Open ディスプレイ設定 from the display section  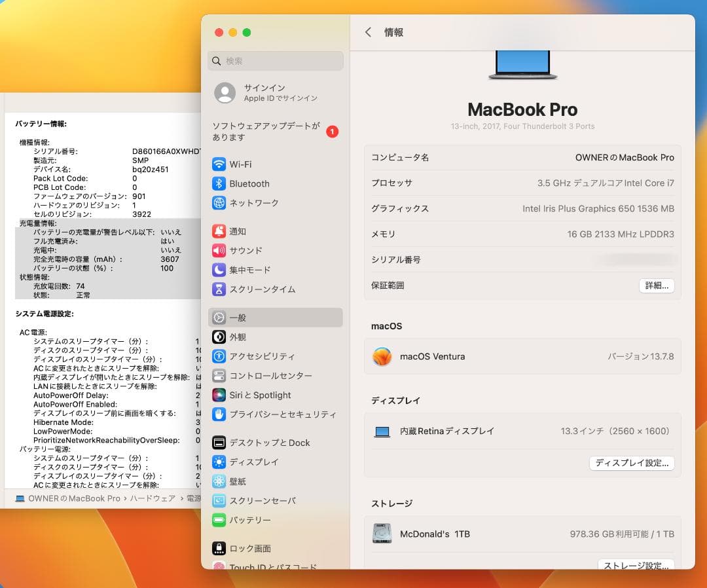point(632,463)
